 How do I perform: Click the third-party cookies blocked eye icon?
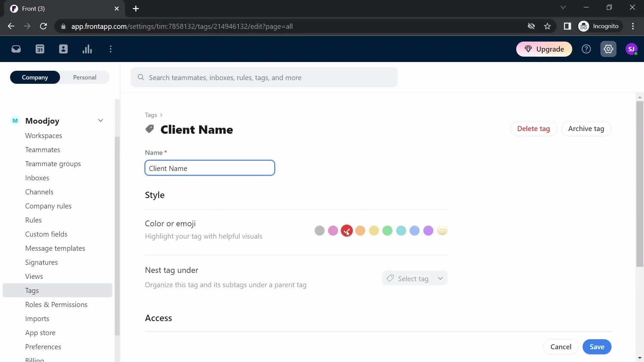pyautogui.click(x=531, y=26)
